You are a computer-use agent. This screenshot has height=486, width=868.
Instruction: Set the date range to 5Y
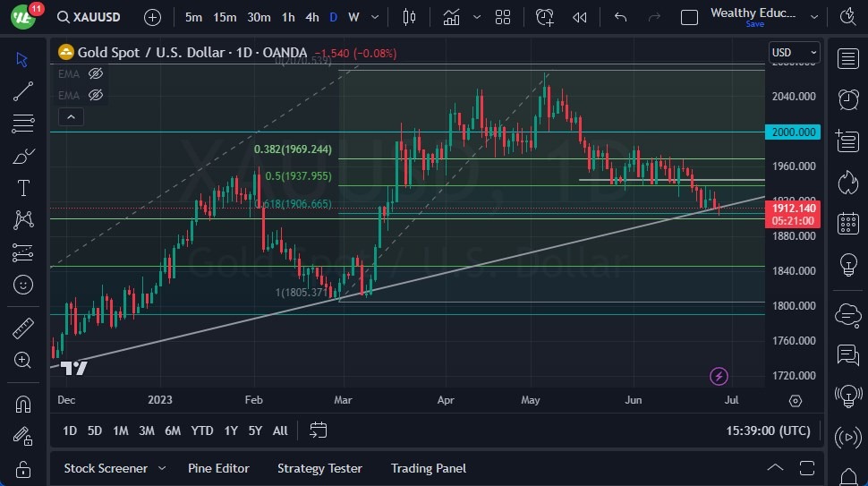[255, 431]
